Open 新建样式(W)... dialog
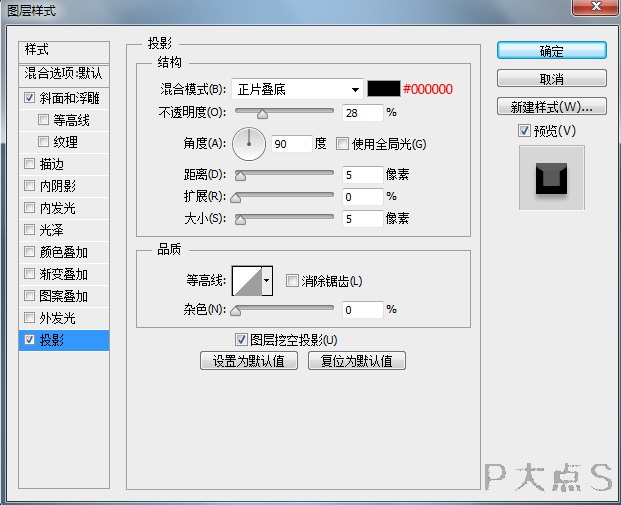The image size is (621, 505). (551, 107)
